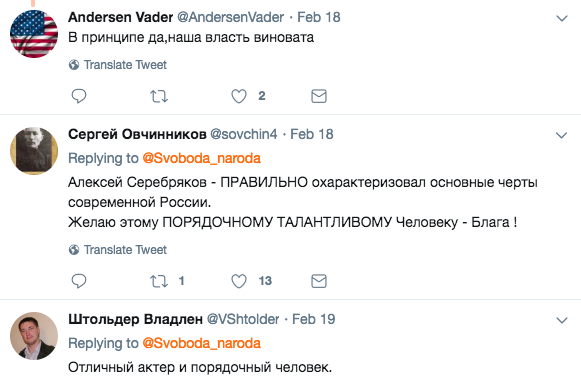Open the options chevron on Штольдер Владлен's tweet
581x383 pixels.
[x=562, y=320]
